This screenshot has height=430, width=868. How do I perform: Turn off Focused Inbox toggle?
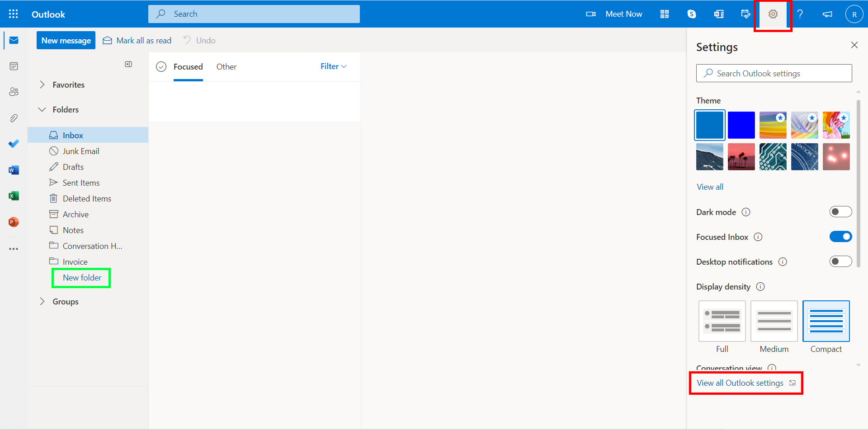pos(840,237)
